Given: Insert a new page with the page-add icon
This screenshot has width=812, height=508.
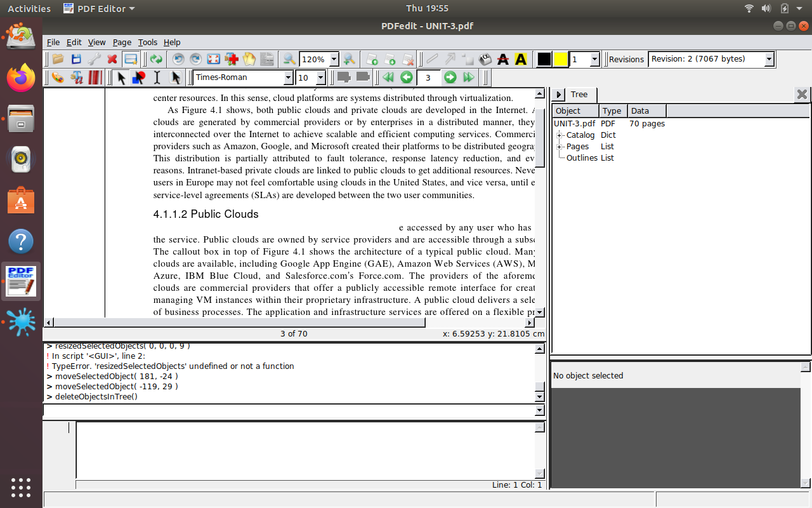Looking at the screenshot, I should click(x=373, y=59).
